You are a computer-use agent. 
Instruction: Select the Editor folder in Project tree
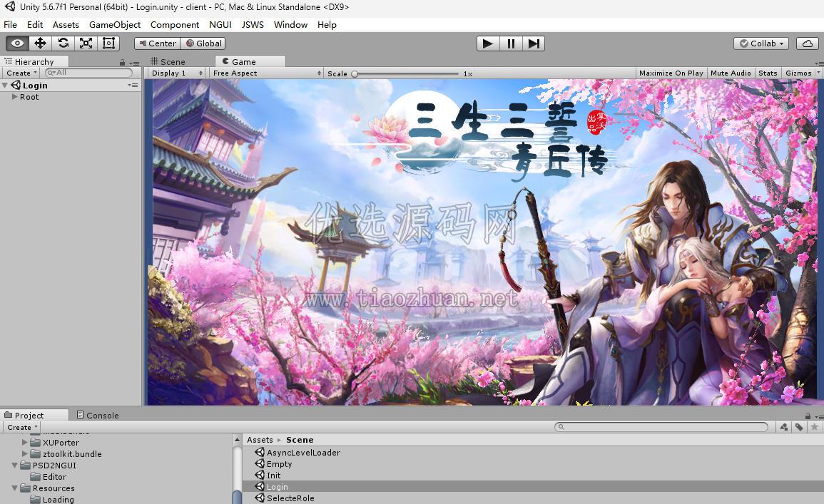(x=49, y=477)
